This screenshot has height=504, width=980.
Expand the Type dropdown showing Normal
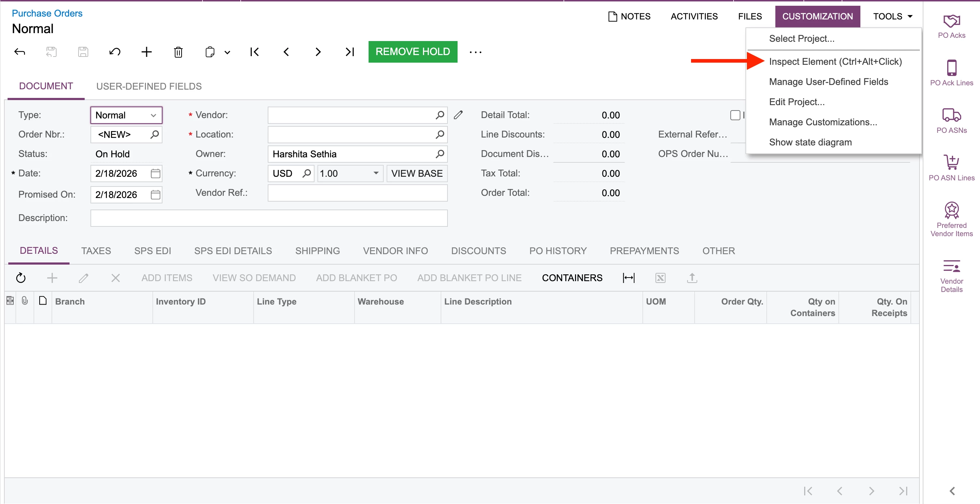pos(153,115)
